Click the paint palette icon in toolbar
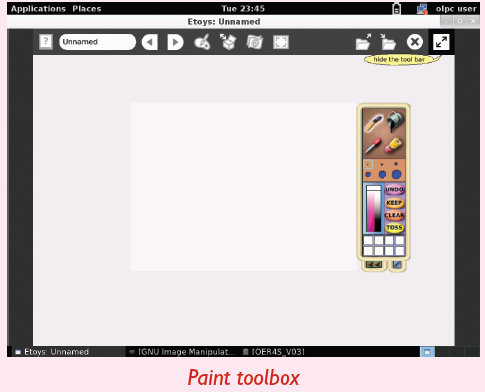The image size is (485, 392). tap(202, 42)
